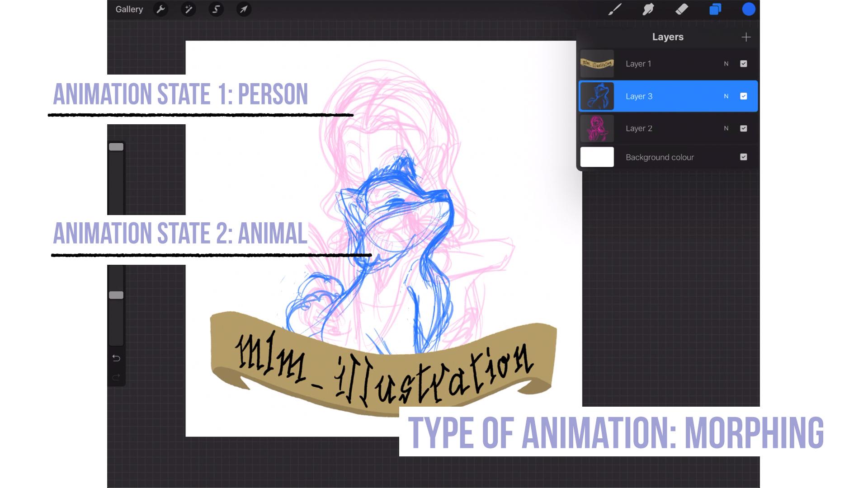Open the Actions wrench menu
Viewport: 868px width, 488px height.
click(x=161, y=9)
